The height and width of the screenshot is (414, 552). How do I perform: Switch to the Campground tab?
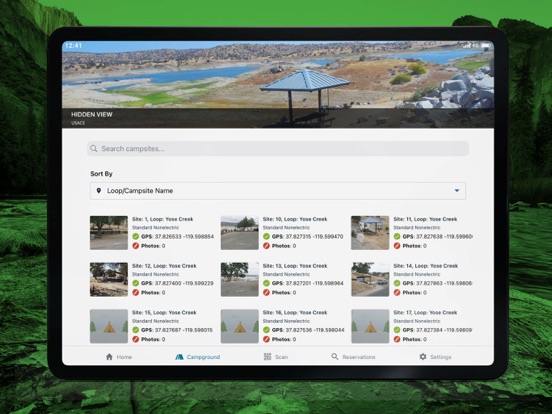pyautogui.click(x=197, y=357)
